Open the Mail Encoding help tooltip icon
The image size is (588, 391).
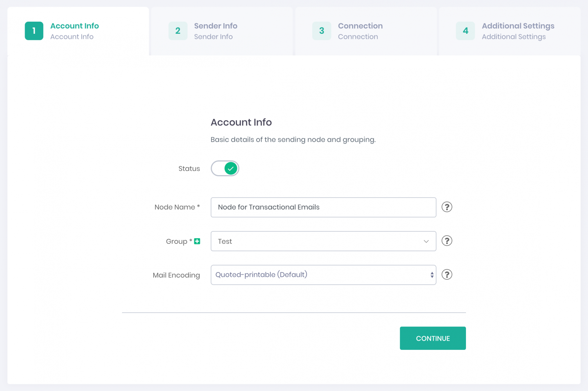click(x=447, y=275)
